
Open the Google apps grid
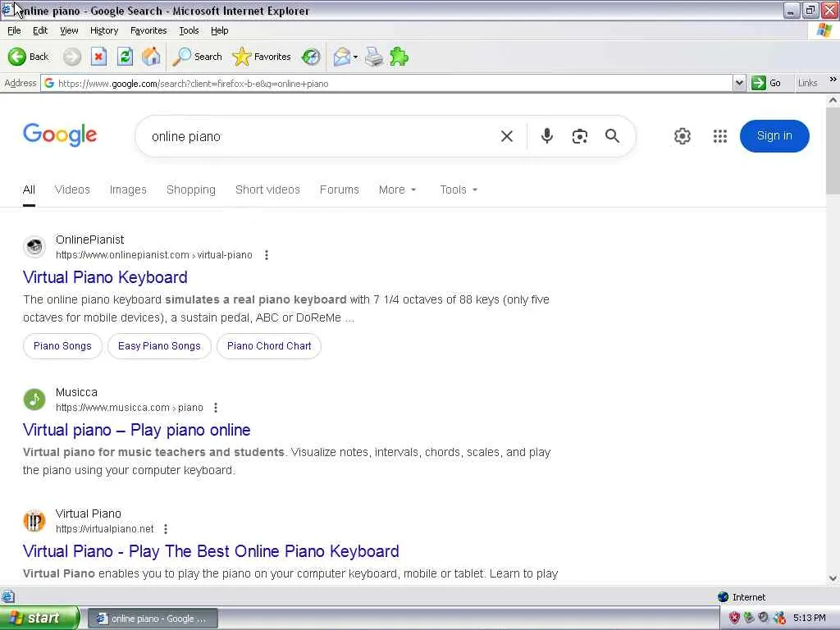click(720, 136)
